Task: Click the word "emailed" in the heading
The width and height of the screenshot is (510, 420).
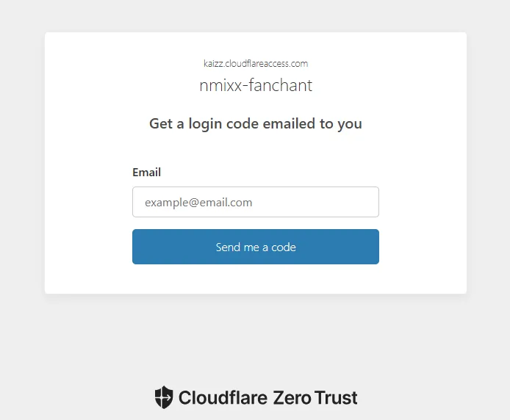Action: (289, 123)
